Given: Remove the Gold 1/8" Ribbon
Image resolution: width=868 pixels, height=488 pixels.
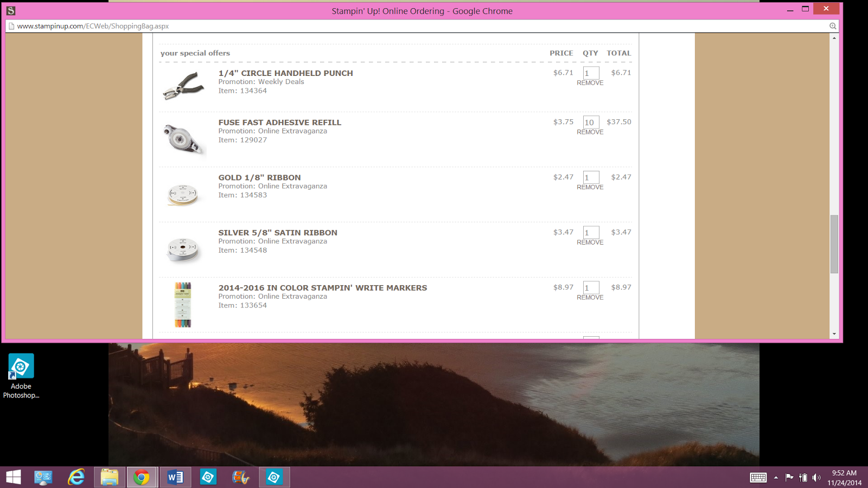Looking at the screenshot, I should pos(590,187).
